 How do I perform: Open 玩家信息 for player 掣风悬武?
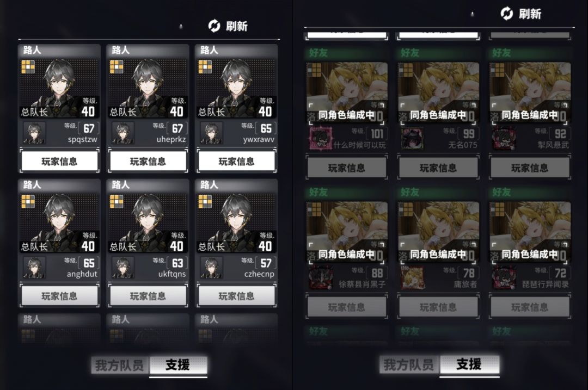(530, 168)
